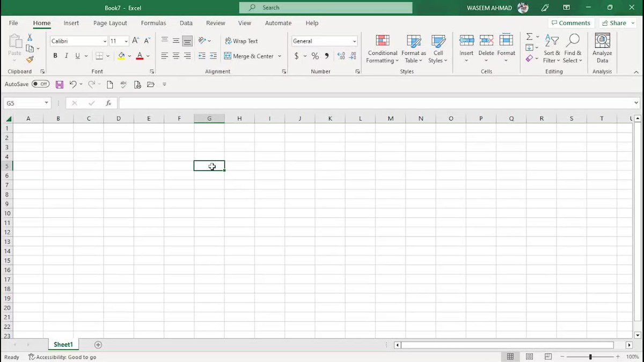Open the font name Calibri dropdown
Viewport: 644px width, 362px height.
[105, 41]
